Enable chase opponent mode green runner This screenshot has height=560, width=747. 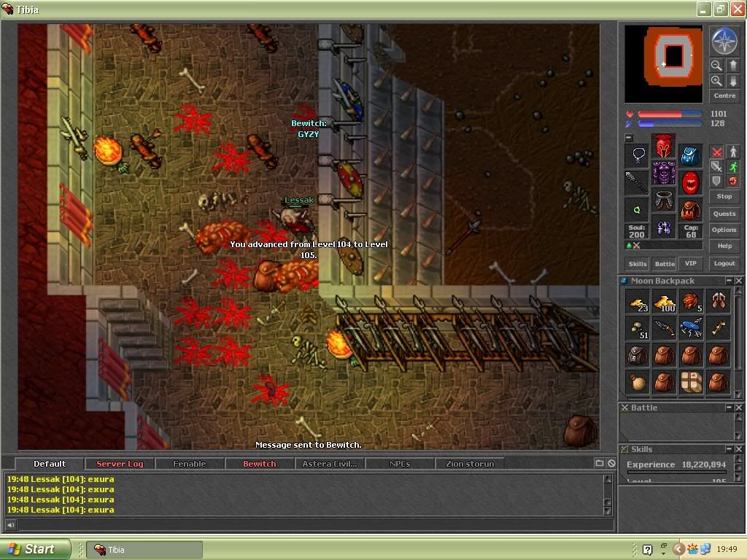click(x=733, y=166)
